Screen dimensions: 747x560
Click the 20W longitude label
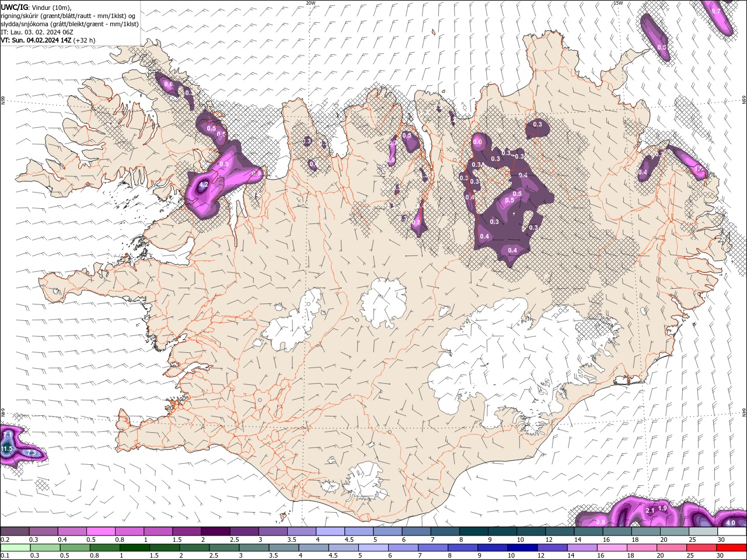click(x=310, y=3)
